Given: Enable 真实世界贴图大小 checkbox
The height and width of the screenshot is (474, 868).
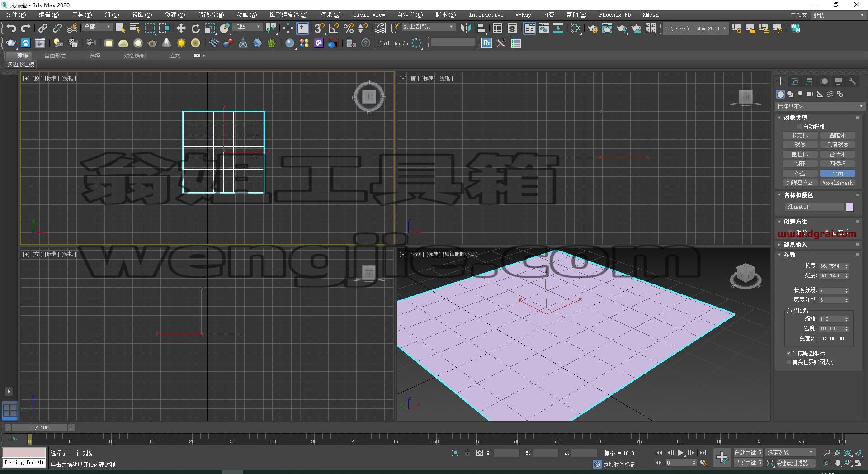Looking at the screenshot, I should tap(789, 362).
